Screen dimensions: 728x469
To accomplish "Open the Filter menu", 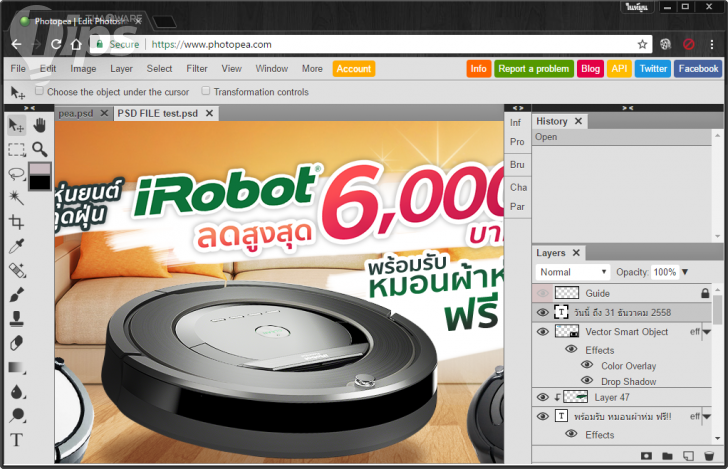I will 197,69.
